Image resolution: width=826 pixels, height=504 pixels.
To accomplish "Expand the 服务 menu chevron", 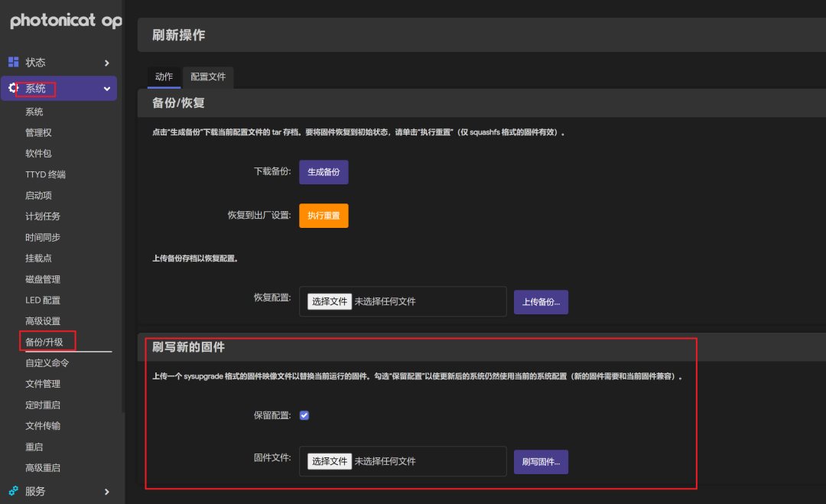I will [x=107, y=492].
